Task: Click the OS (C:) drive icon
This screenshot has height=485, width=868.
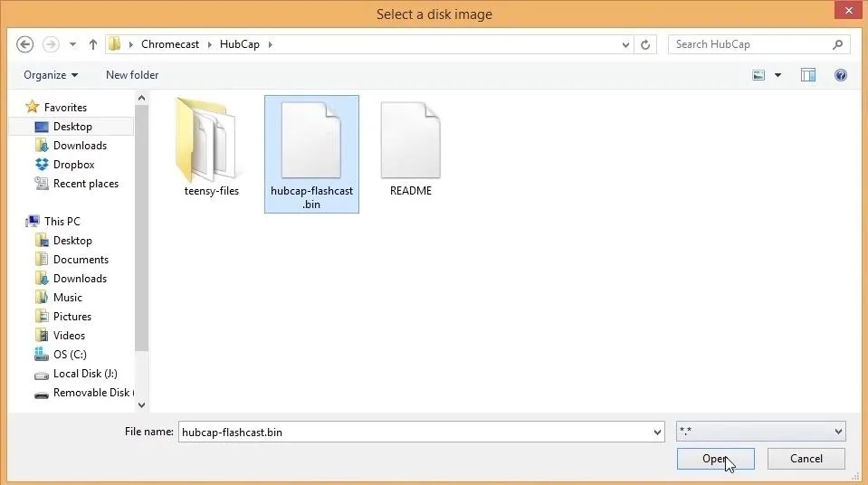Action: [42, 355]
